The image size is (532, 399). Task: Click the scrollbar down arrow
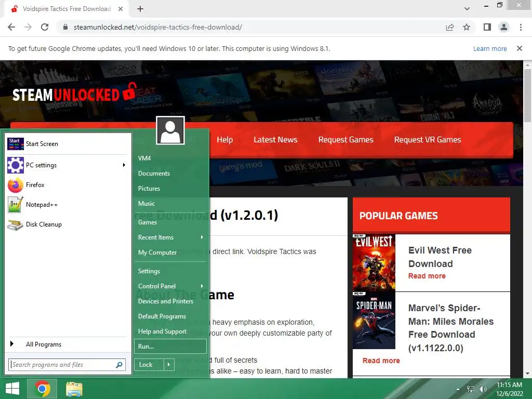(527, 374)
